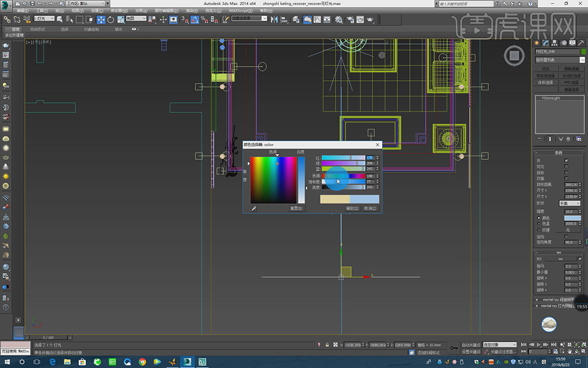Switch to the 对象绘制 ribbon tab
This screenshot has height=368, width=588.
(91, 29)
